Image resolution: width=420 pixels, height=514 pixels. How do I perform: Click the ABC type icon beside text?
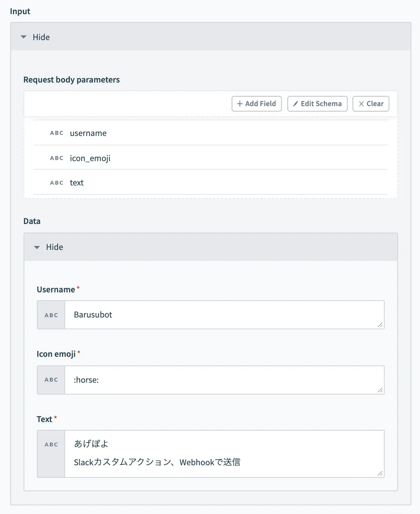point(57,183)
